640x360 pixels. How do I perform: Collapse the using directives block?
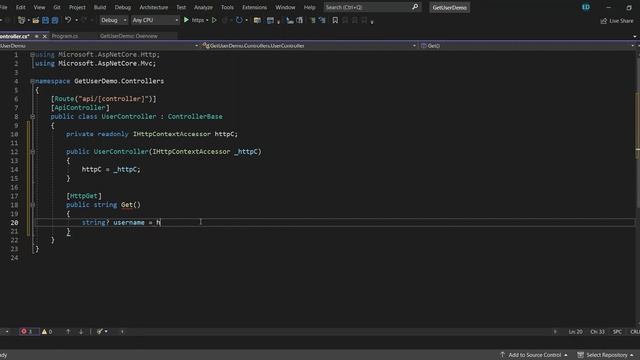tap(32, 54)
